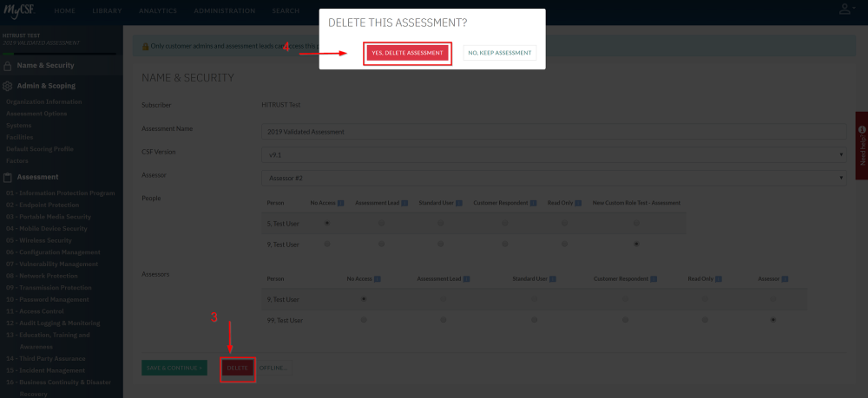Viewport: 868px width, 398px height.
Task: Click the clipboard icon beside Assessment
Action: pos(8,178)
